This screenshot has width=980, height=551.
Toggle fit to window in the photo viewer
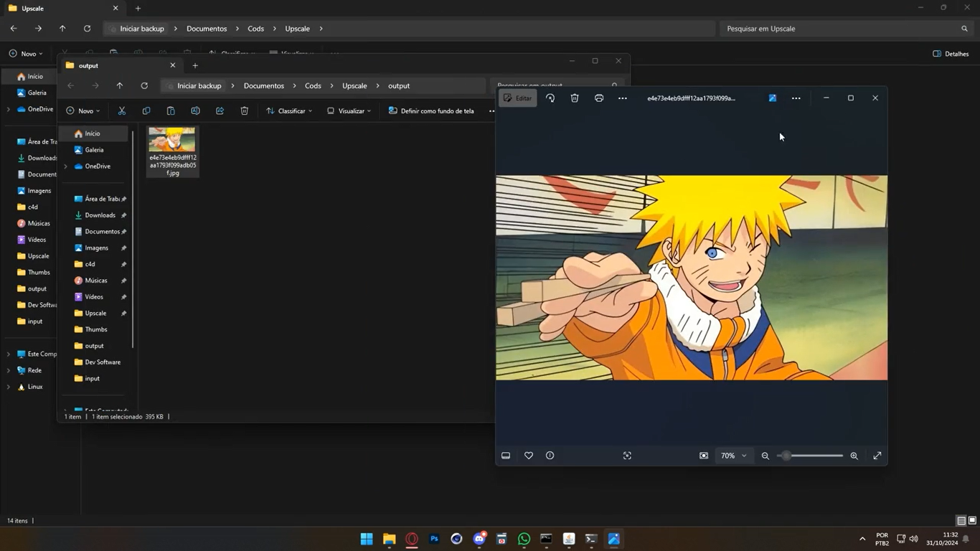[x=704, y=456]
